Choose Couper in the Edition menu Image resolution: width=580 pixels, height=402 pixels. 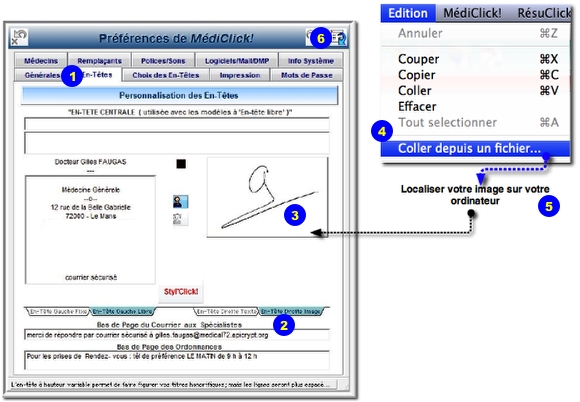point(476,59)
